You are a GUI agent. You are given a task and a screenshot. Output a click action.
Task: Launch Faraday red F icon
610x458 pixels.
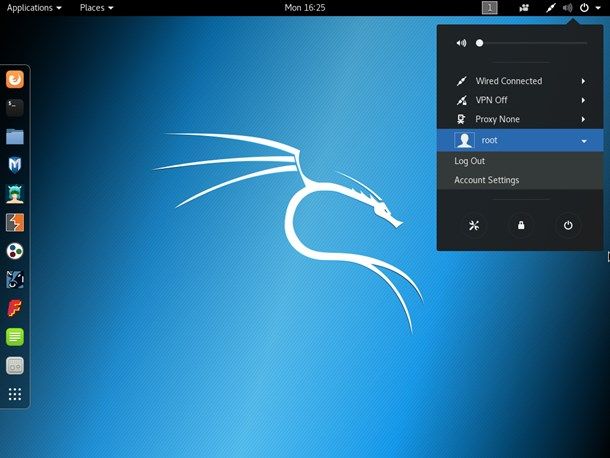(15, 308)
